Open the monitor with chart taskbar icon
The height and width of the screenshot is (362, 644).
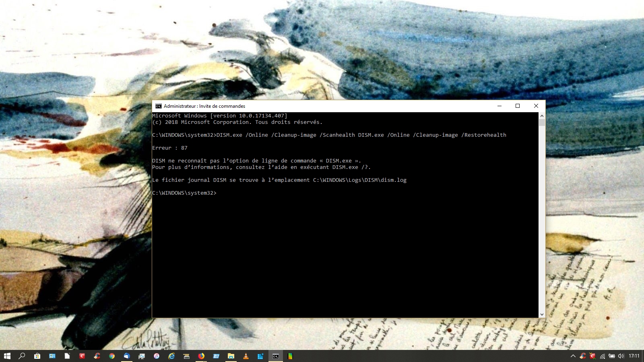pyautogui.click(x=142, y=356)
